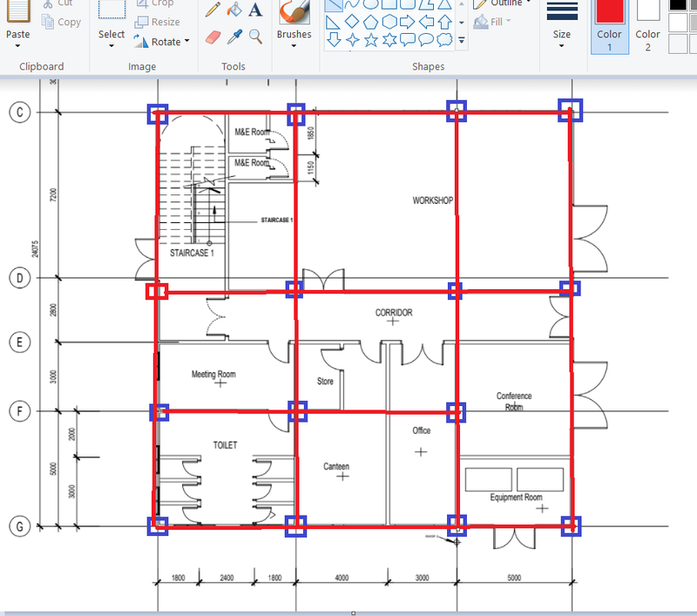Image resolution: width=697 pixels, height=616 pixels.
Task: Pick the Color picker eyedropper tool
Action: coord(233,37)
